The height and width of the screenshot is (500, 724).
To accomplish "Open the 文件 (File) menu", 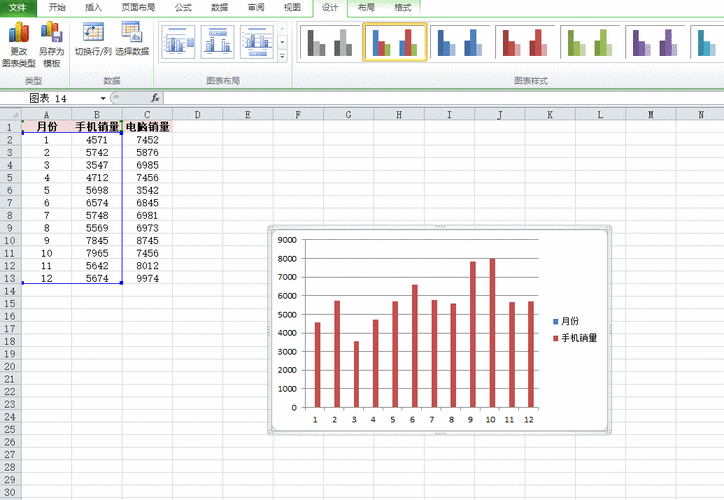I will point(18,7).
